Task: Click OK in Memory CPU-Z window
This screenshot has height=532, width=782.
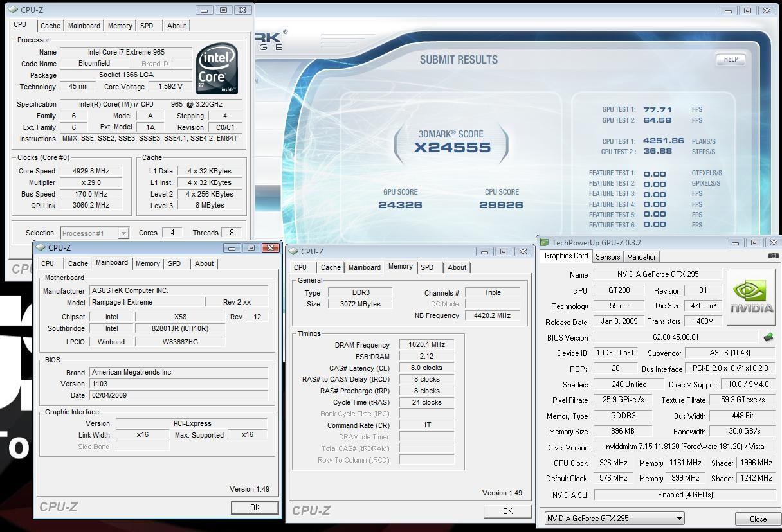Action: click(x=507, y=511)
